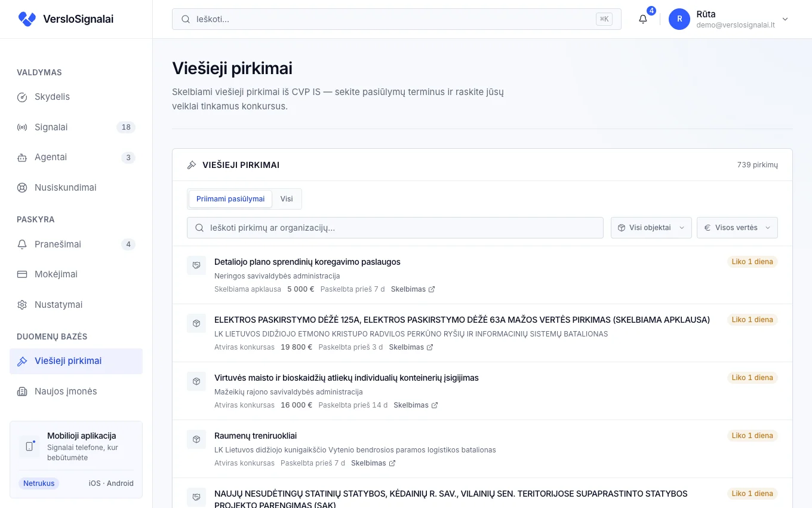Click the Nustatymai gear icon

[x=22, y=305]
